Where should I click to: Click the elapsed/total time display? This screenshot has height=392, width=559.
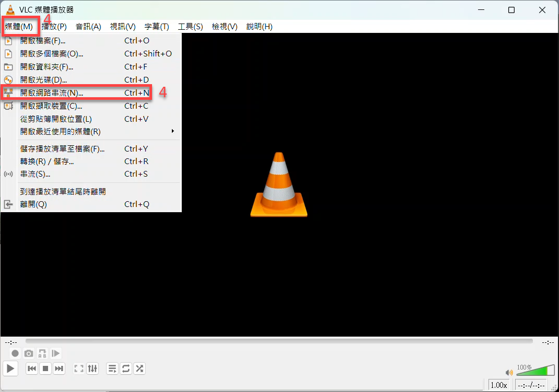[531, 385]
